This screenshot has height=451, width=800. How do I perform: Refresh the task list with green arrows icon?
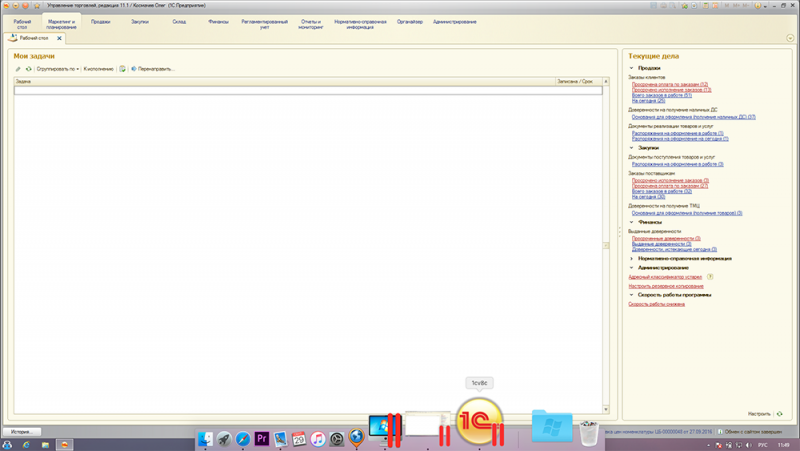pos(29,69)
